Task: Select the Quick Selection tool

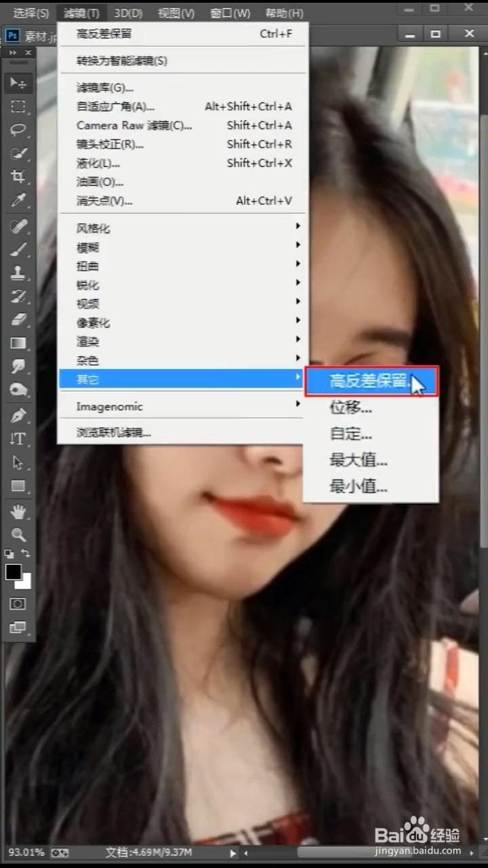Action: click(x=18, y=153)
